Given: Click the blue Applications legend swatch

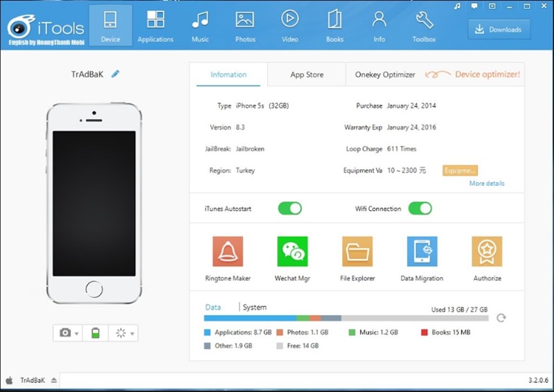Looking at the screenshot, I should click(x=207, y=332).
